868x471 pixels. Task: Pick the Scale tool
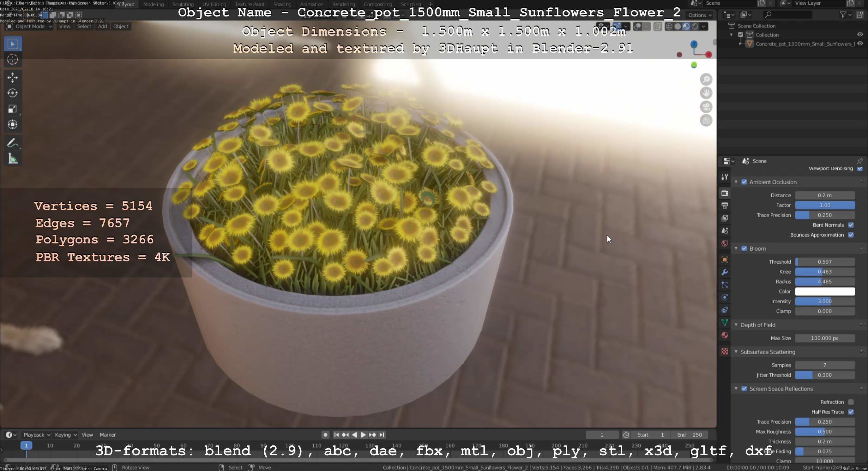pyautogui.click(x=13, y=109)
